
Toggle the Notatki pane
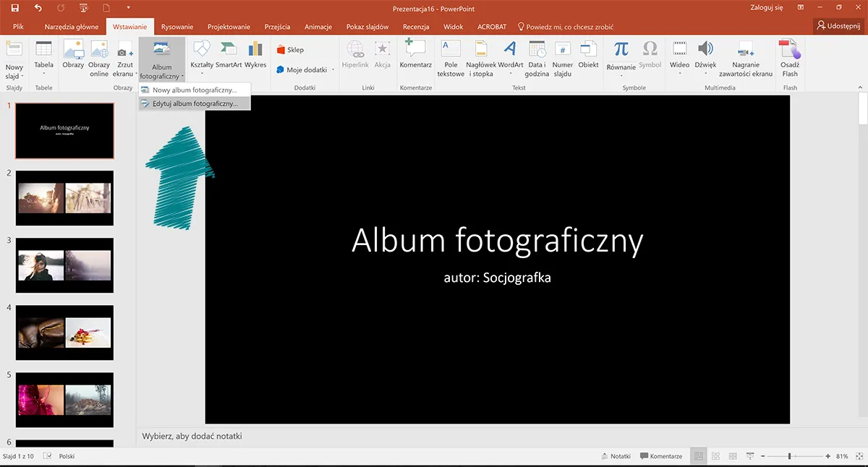point(616,455)
